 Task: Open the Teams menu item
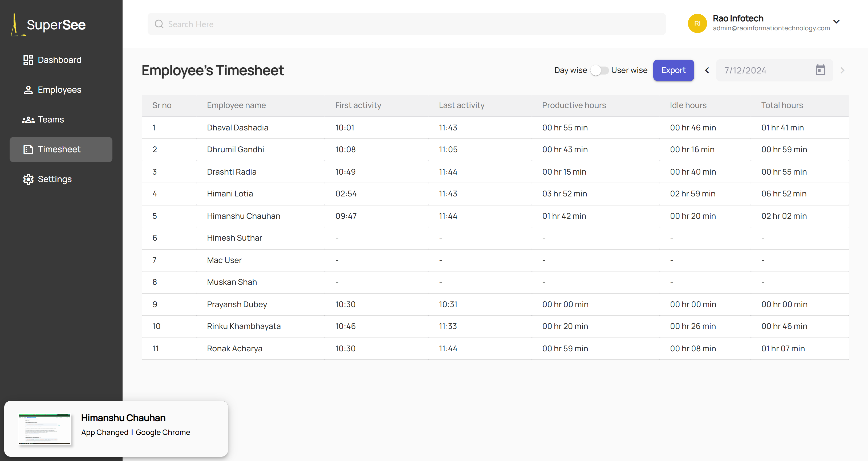tap(51, 120)
